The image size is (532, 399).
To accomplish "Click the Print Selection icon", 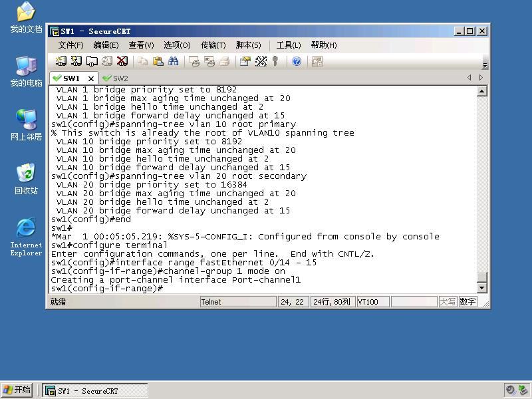I will 209,61.
